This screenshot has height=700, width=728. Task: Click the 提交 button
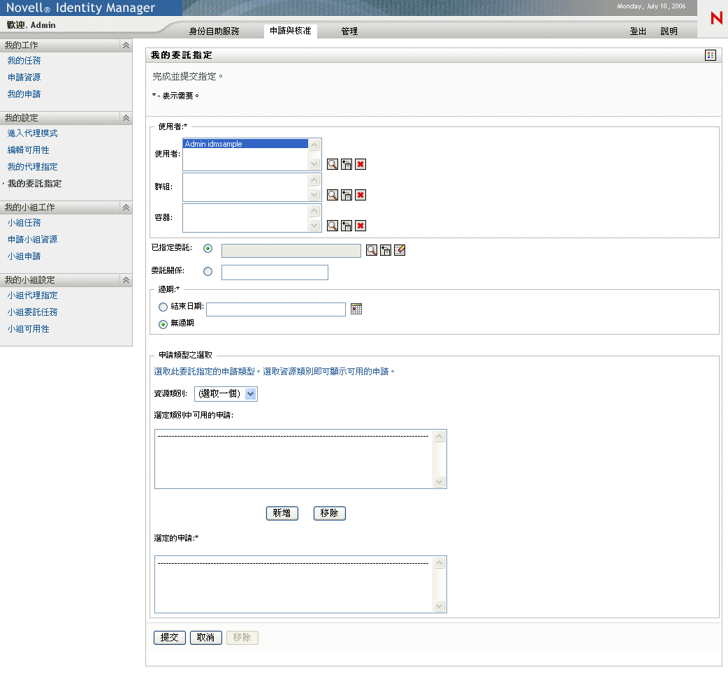(170, 637)
